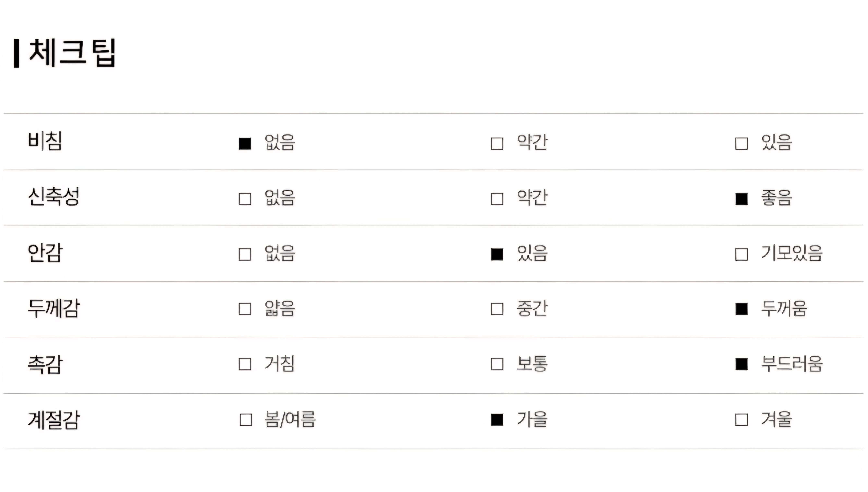Tick the 두께감 중간 checkbox

click(497, 309)
